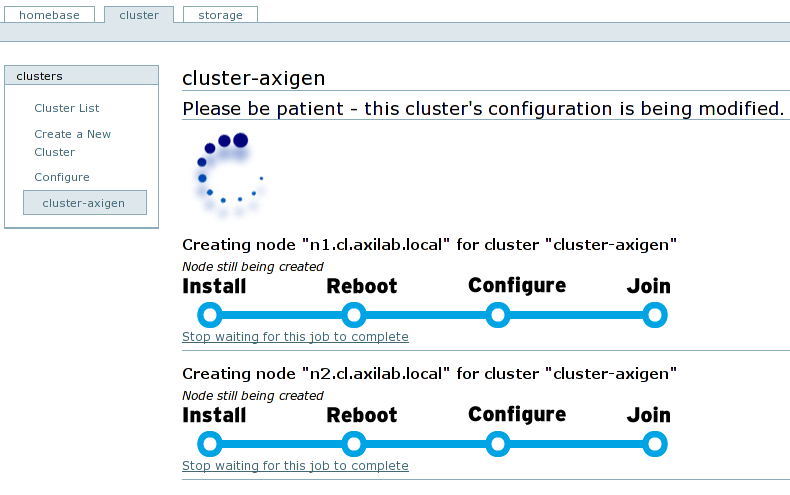
Task: Click the loading spinner animation
Action: (230, 175)
